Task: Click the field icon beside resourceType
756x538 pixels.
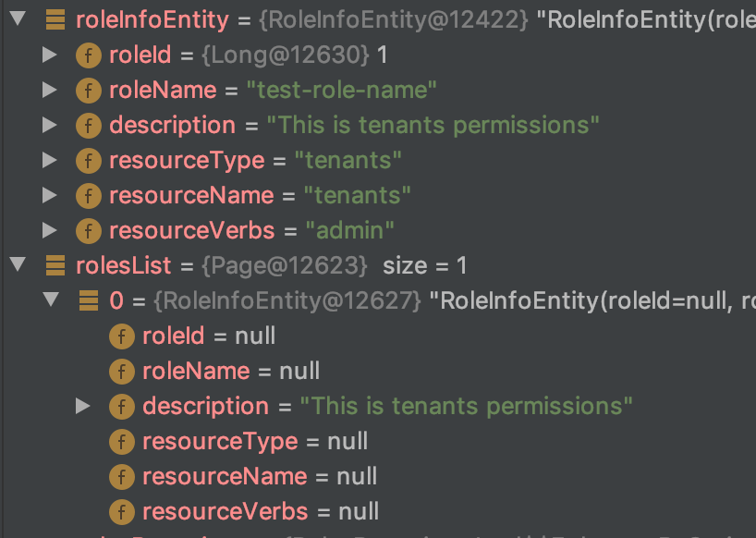Action: pos(88,160)
